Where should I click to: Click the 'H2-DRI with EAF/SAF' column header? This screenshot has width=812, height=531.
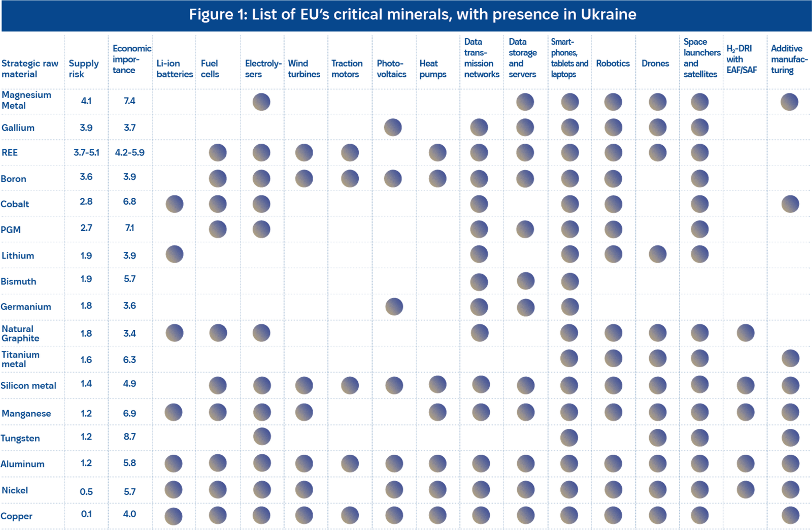741,59
